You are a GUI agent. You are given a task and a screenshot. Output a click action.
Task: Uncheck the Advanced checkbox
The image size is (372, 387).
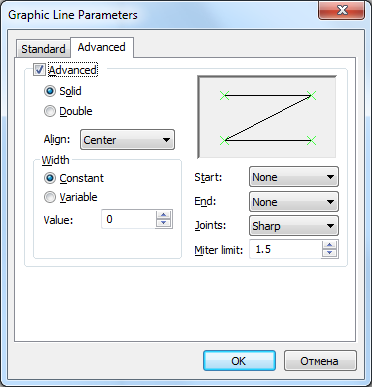[x=39, y=70]
